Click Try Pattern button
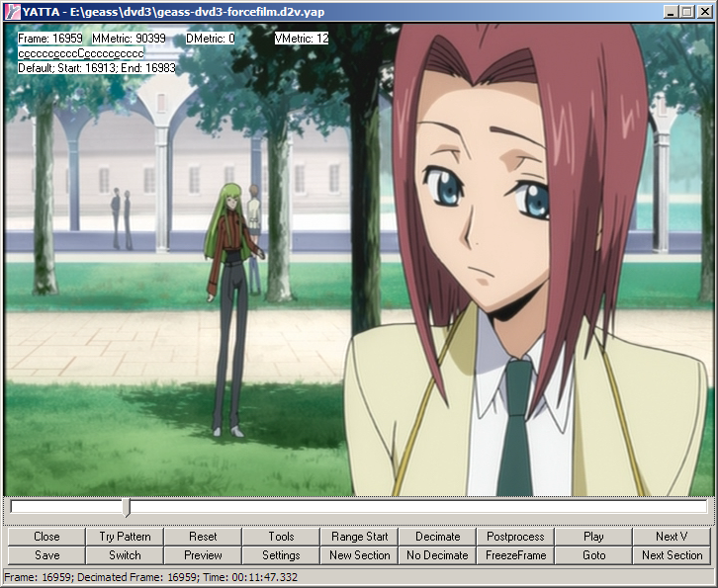718x588 pixels. 125,537
